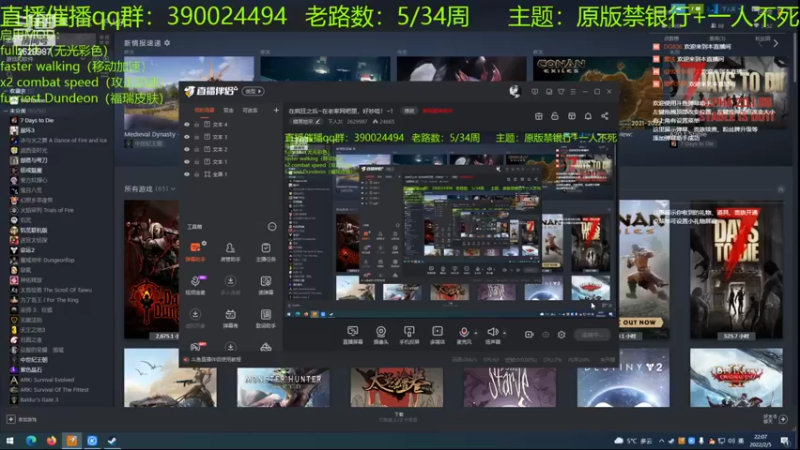Select the first scene tab highlighted in orange
Screen dimensions: 800x450
click(x=205, y=110)
